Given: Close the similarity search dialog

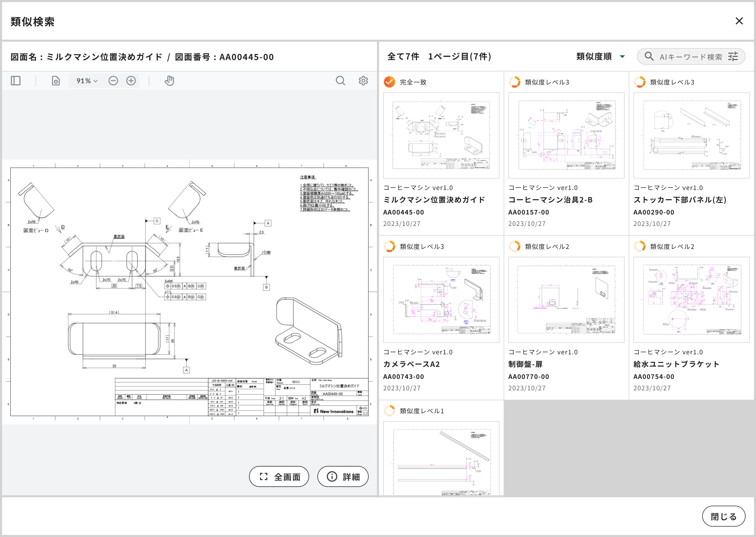Looking at the screenshot, I should (x=739, y=21).
